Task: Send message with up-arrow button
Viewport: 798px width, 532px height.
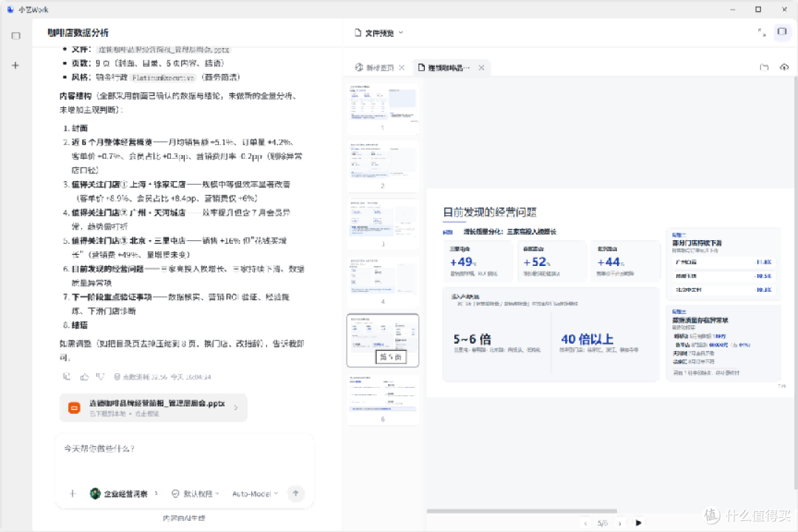Action: (296, 493)
